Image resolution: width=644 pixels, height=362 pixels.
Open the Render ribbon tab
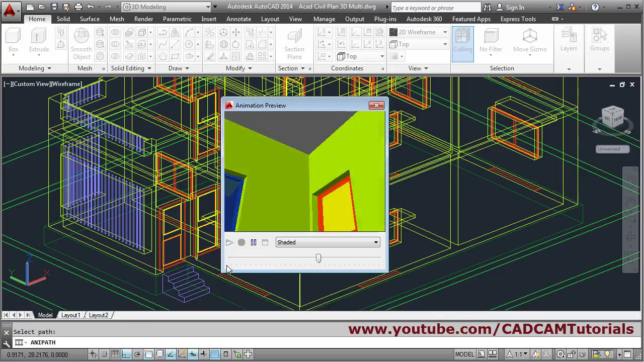click(x=143, y=19)
